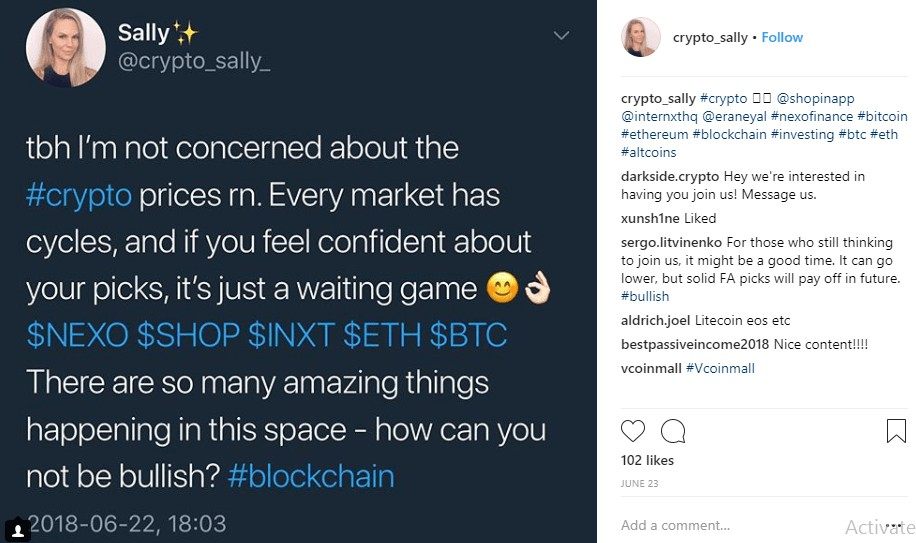The image size is (916, 543).
Task: Follow crypto_sally
Action: [782, 38]
